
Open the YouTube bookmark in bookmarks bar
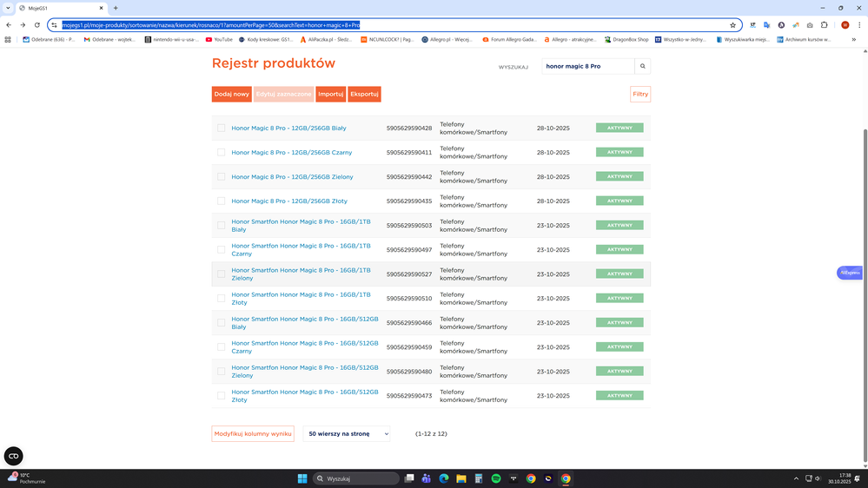tap(218, 39)
